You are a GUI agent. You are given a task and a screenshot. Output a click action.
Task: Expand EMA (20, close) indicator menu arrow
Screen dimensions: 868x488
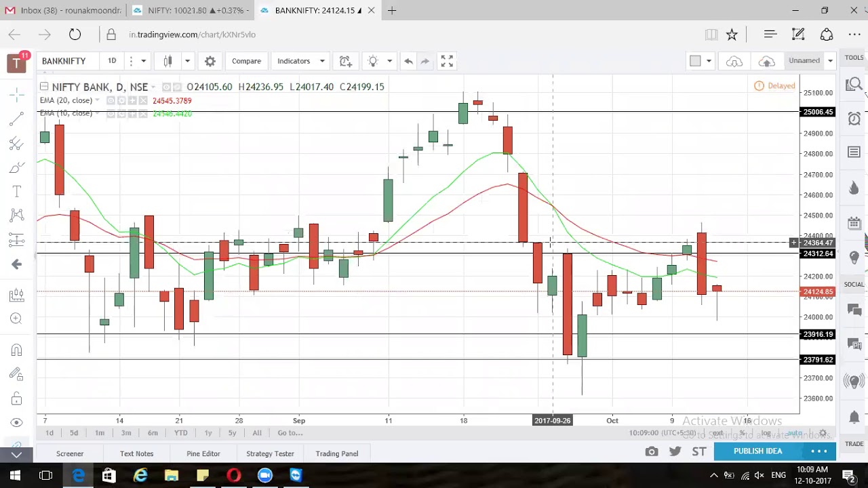pyautogui.click(x=98, y=100)
